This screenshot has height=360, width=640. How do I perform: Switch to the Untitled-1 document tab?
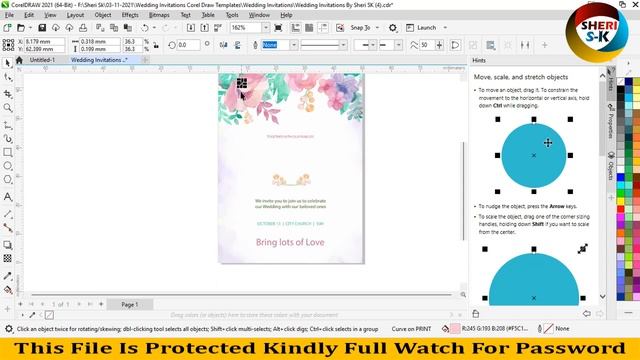click(x=42, y=60)
